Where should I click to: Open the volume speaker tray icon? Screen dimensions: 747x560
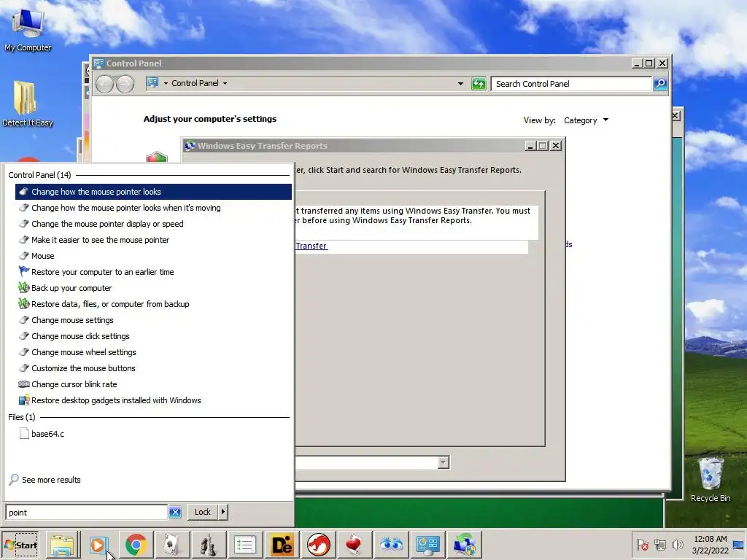pyautogui.click(x=676, y=544)
